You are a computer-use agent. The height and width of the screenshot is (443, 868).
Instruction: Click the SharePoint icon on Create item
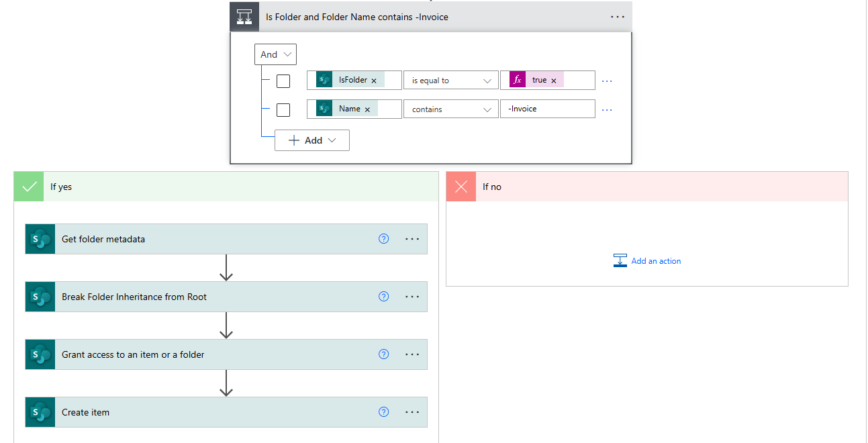point(40,412)
